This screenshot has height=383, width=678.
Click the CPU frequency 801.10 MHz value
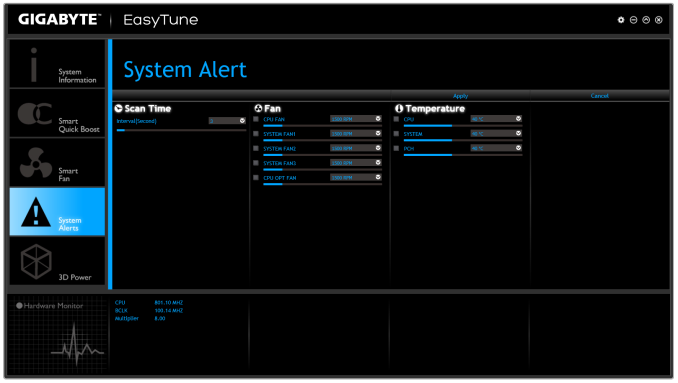[169, 303]
